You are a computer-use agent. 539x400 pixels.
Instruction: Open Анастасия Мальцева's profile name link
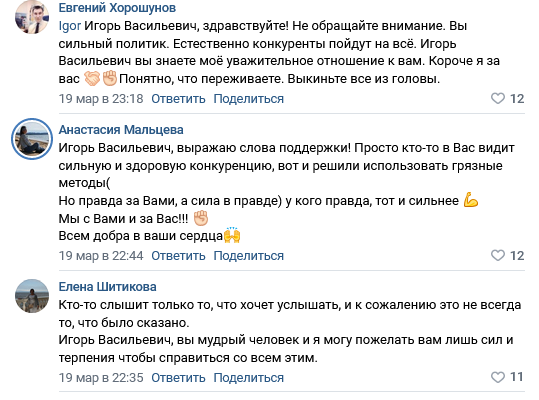[x=121, y=130]
